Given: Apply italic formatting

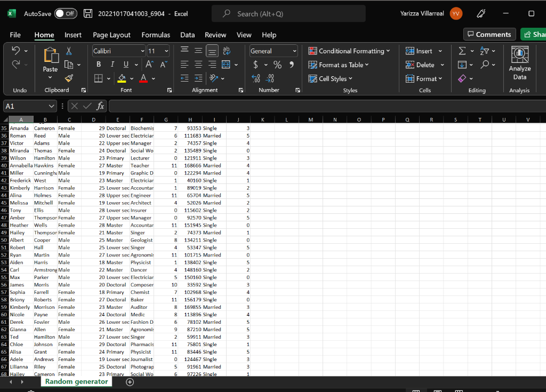Looking at the screenshot, I should [x=112, y=65].
